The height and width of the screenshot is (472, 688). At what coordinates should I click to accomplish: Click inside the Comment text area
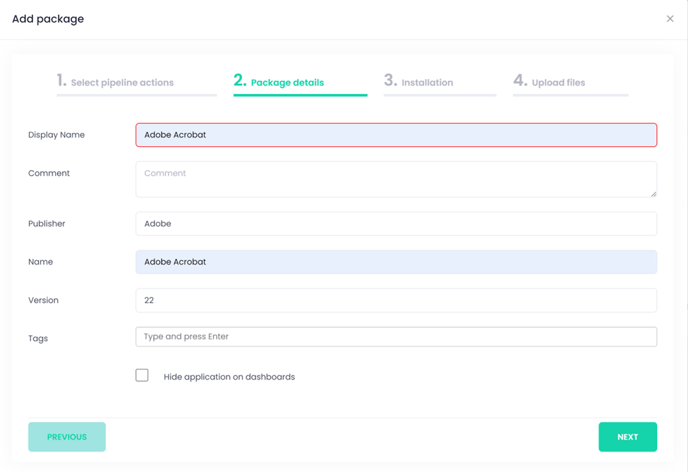[396, 179]
